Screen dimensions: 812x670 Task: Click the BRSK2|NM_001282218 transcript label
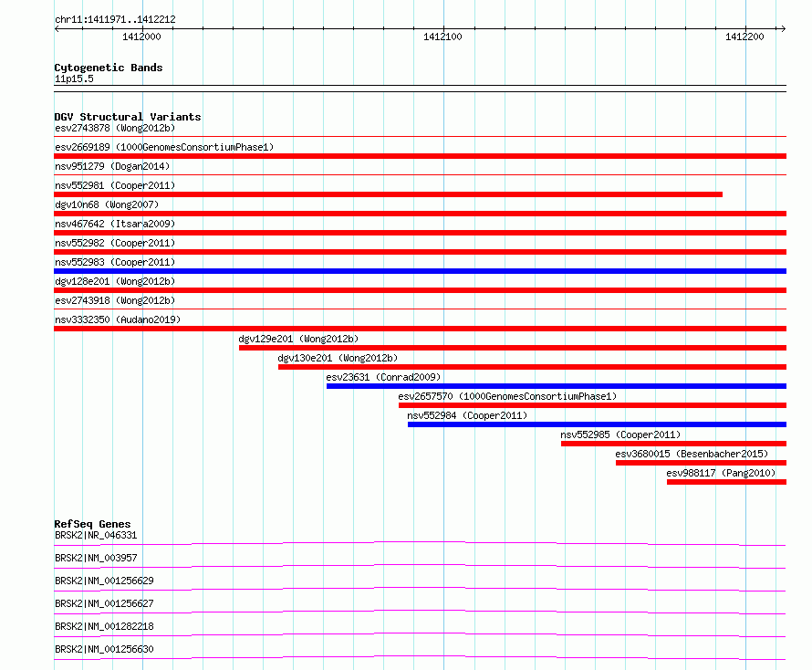click(104, 626)
